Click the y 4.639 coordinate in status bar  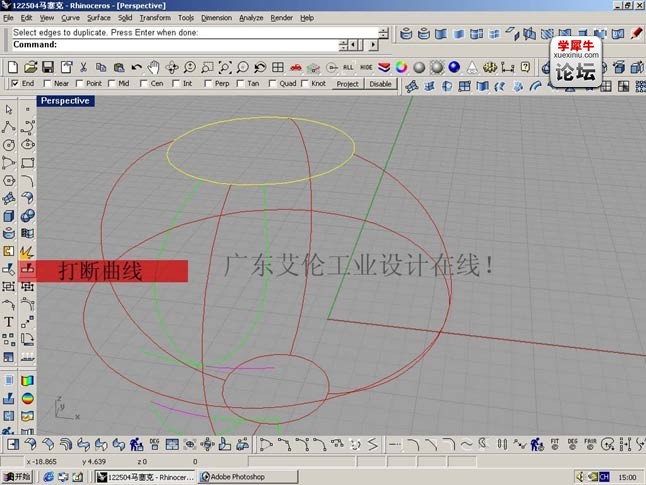coord(94,462)
